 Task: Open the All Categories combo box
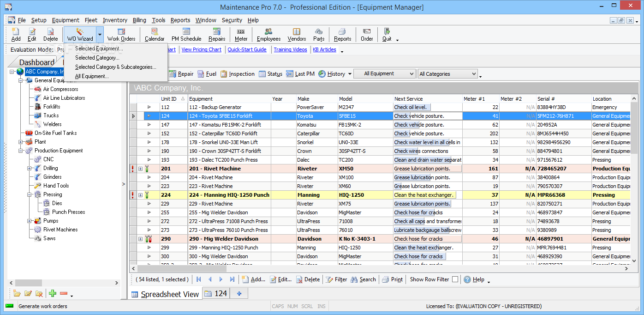[448, 74]
